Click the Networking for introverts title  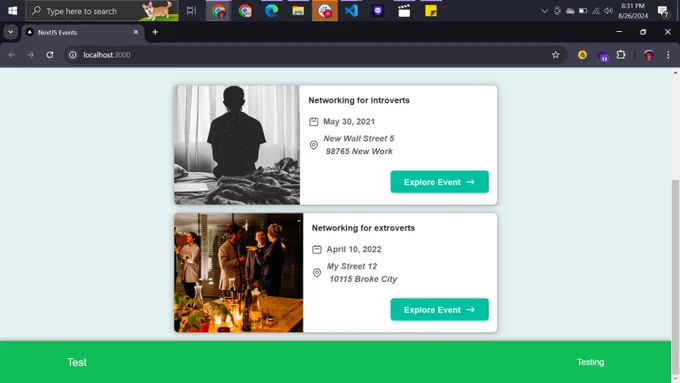click(x=359, y=100)
